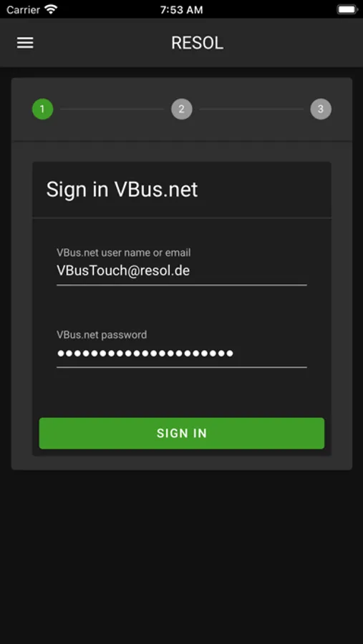Viewport: 363px width, 644px height.
Task: Click the 'VBus.net user name or email' label
Action: tap(123, 253)
